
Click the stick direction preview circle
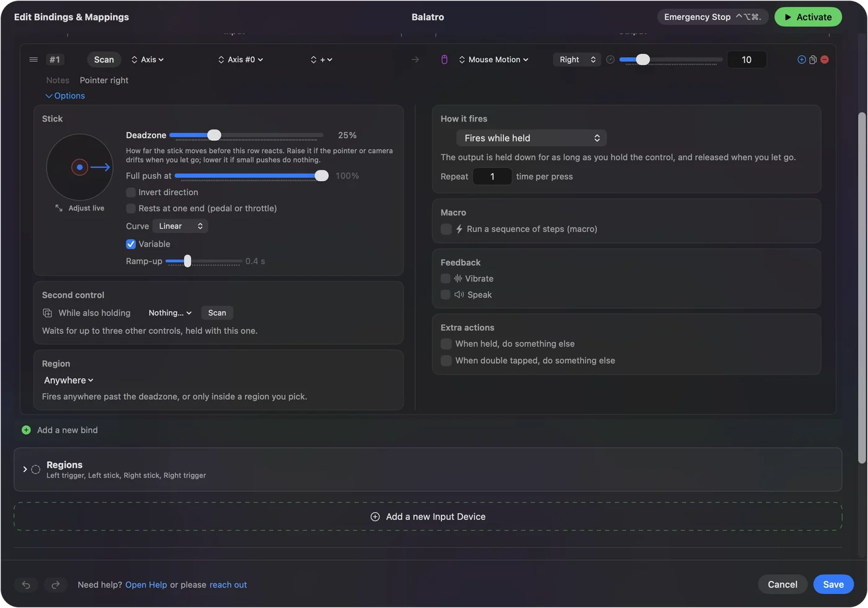80,167
